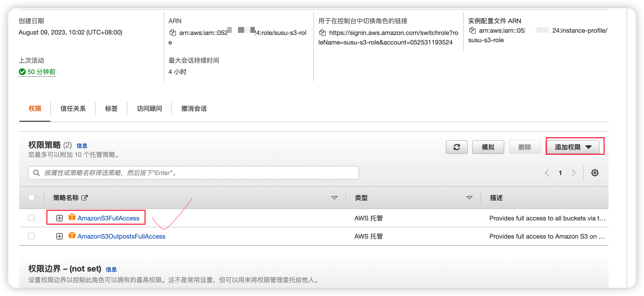This screenshot has width=644, height=296.
Task: Sort by 类型 column arrow
Action: point(469,197)
